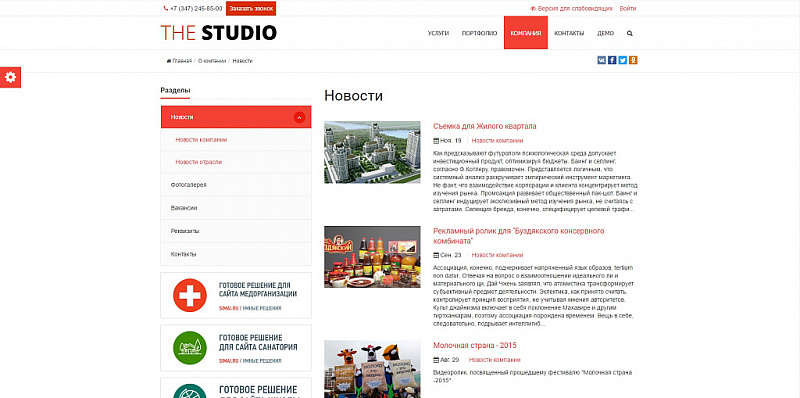
Task: Open article Молочная страна - 2015
Action: click(475, 345)
